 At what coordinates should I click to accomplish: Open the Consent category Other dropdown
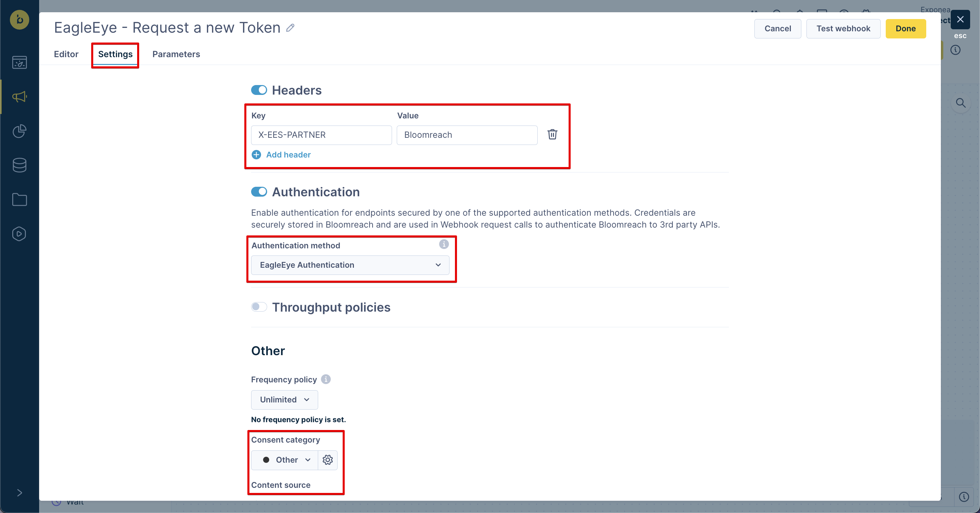(284, 460)
